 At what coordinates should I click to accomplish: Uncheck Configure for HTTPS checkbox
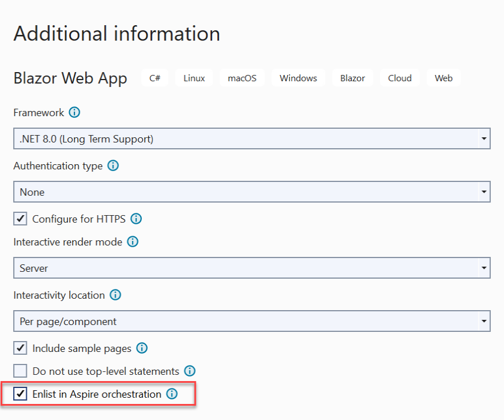click(20, 219)
